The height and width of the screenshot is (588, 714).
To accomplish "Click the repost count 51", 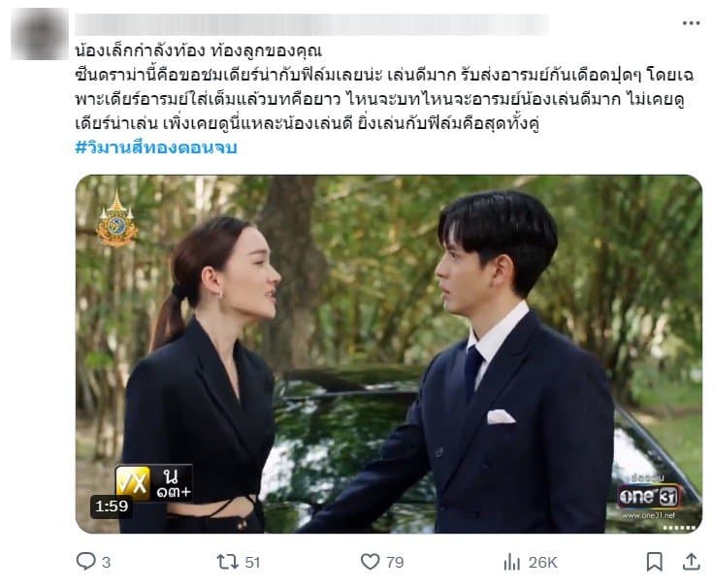I will (253, 563).
